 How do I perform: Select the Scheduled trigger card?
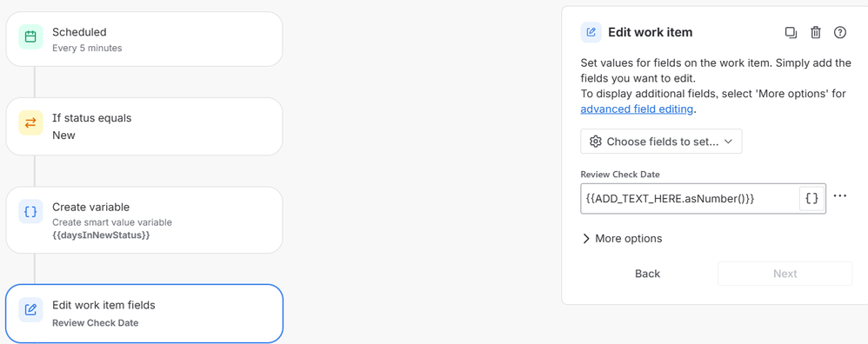click(144, 39)
